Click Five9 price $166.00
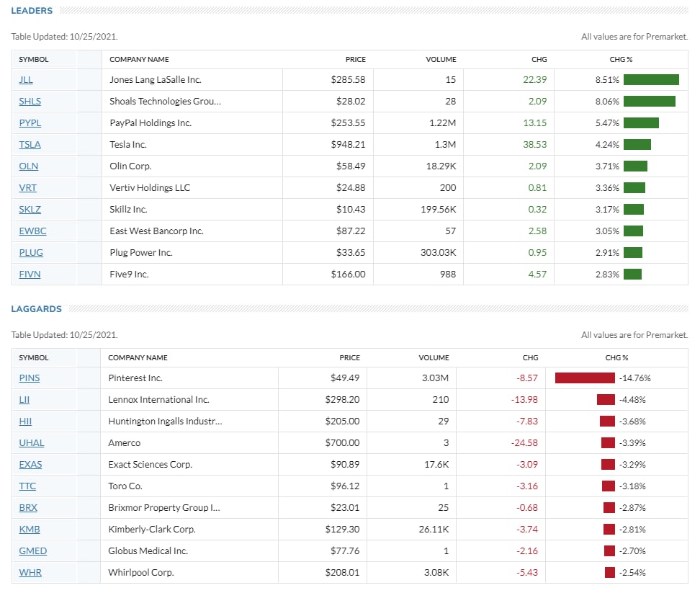The height and width of the screenshot is (593, 700). pos(348,275)
